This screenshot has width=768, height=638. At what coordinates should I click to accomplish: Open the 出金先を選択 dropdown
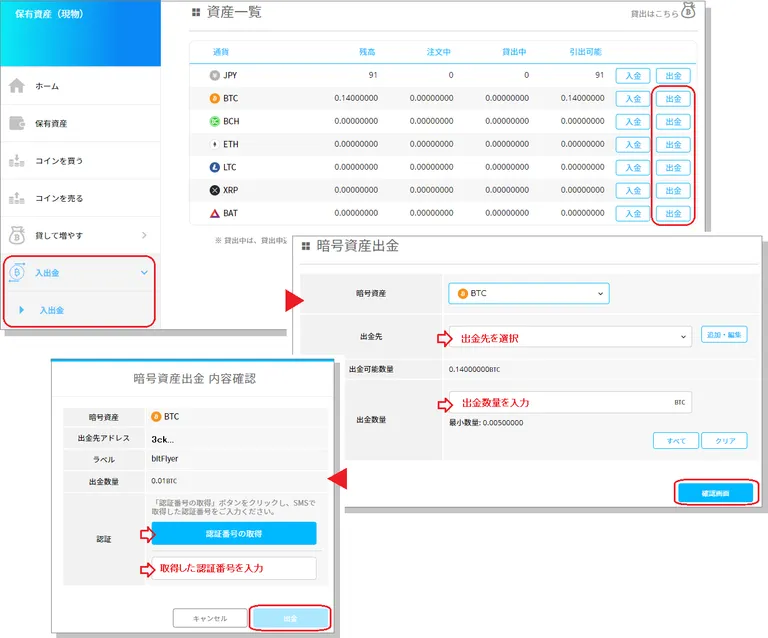570,337
